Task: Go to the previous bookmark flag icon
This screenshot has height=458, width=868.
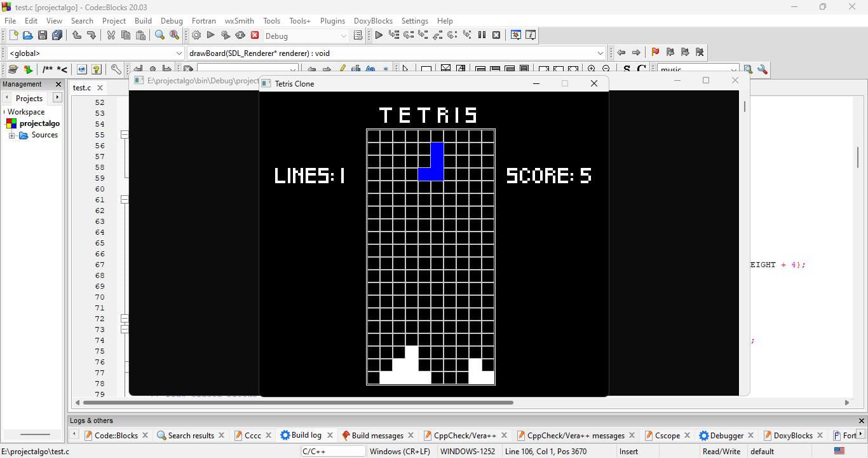Action: coord(670,53)
